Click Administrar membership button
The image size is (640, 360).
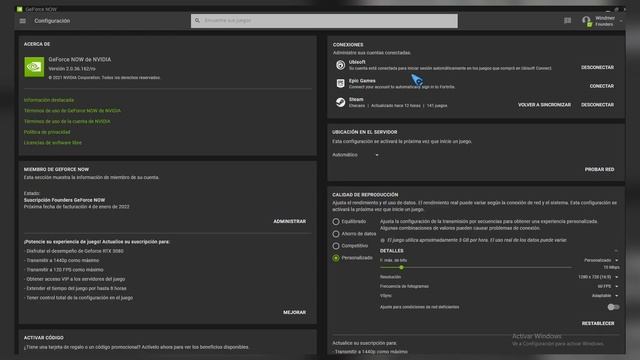coord(289,221)
